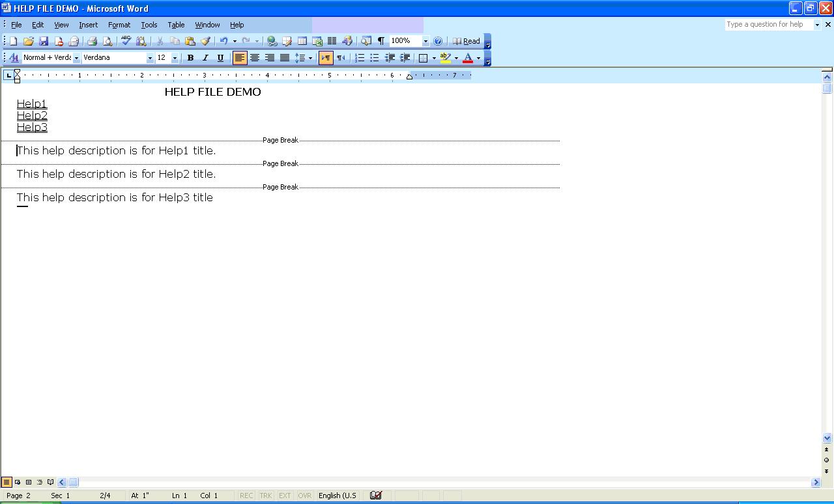
Task: Open the Insert menu
Action: [88, 25]
